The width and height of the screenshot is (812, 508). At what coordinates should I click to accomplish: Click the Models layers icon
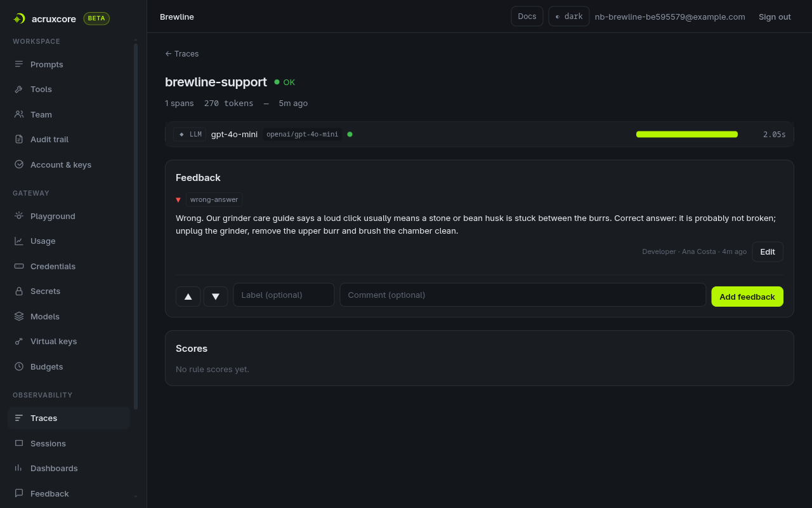coord(19,316)
